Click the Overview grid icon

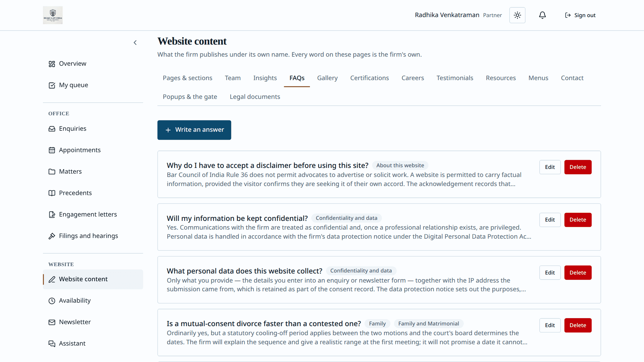tap(52, 64)
